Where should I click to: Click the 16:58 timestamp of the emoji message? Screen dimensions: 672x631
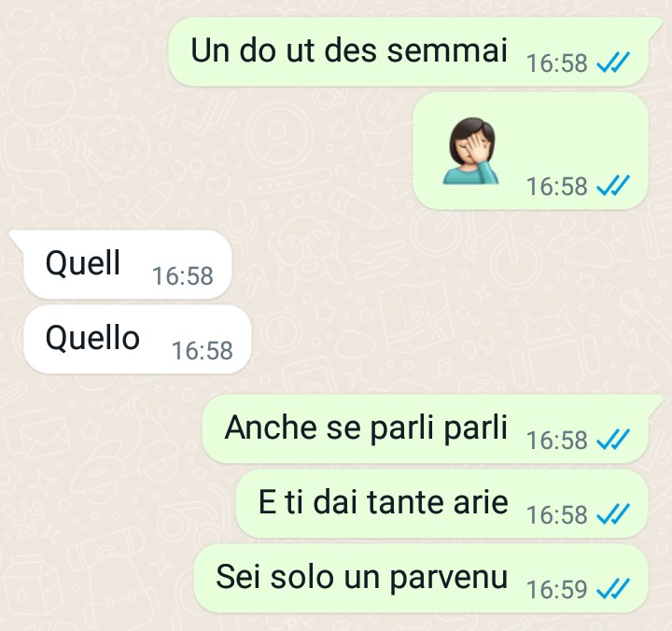click(x=556, y=186)
